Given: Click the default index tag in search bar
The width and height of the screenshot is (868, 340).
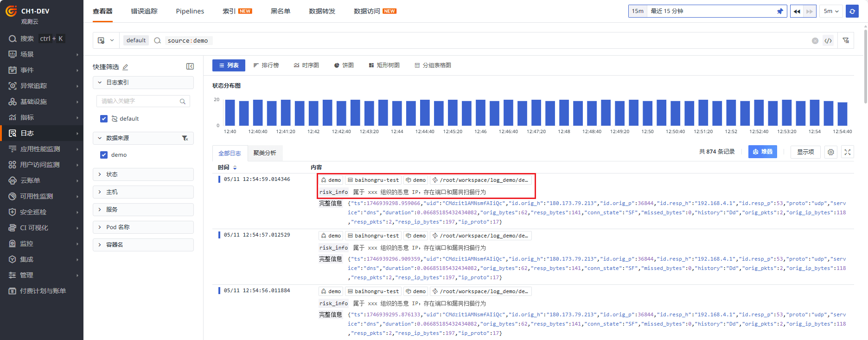Looking at the screenshot, I should (136, 40).
